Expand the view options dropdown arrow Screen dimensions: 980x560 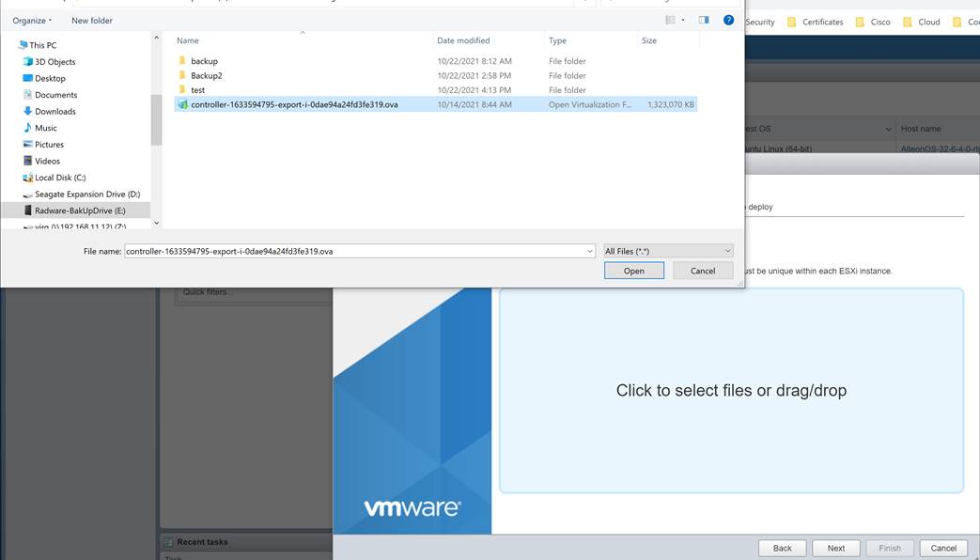(683, 19)
